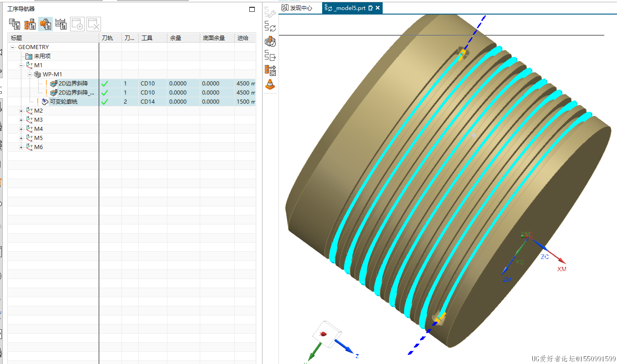Collapse the WP-M1 node
Viewport: 617px width, 364px height.
coord(30,75)
